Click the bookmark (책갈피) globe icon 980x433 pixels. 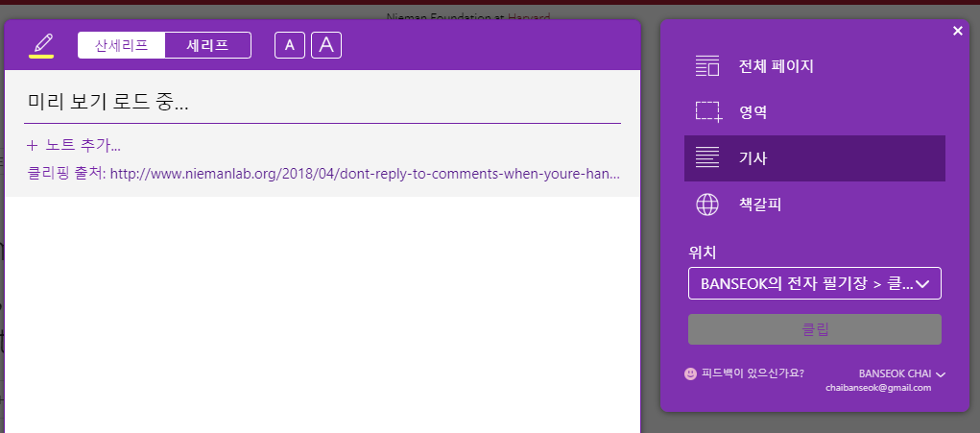coord(707,204)
